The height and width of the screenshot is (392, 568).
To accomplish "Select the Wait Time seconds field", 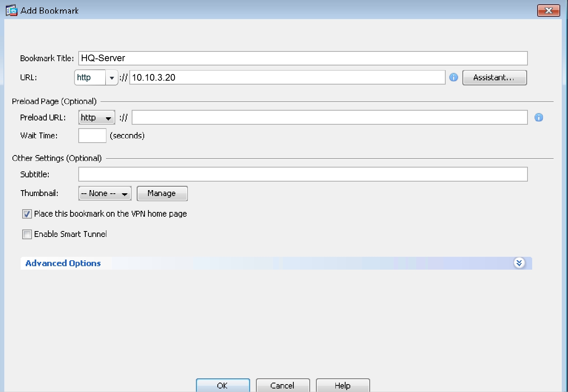I will coord(92,136).
